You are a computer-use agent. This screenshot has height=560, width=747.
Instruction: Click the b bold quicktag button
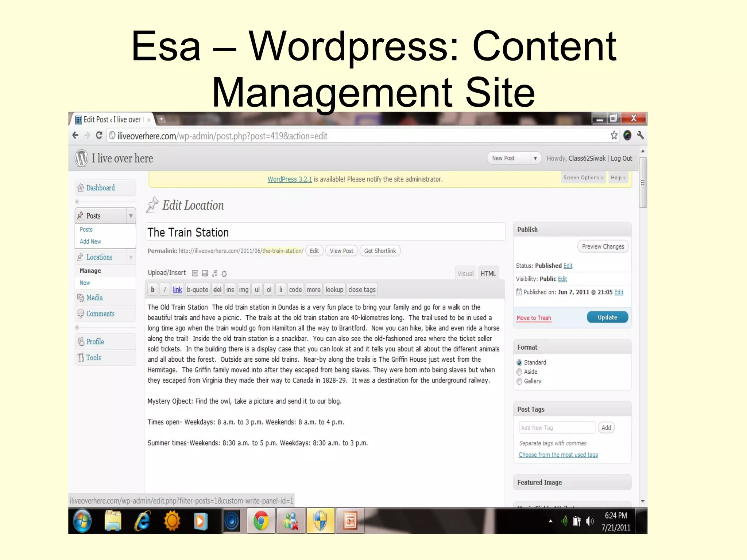click(152, 289)
